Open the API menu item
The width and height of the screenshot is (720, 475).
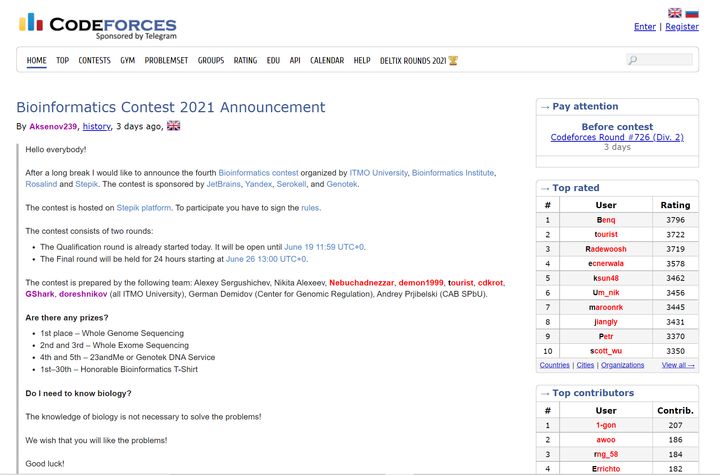(295, 60)
